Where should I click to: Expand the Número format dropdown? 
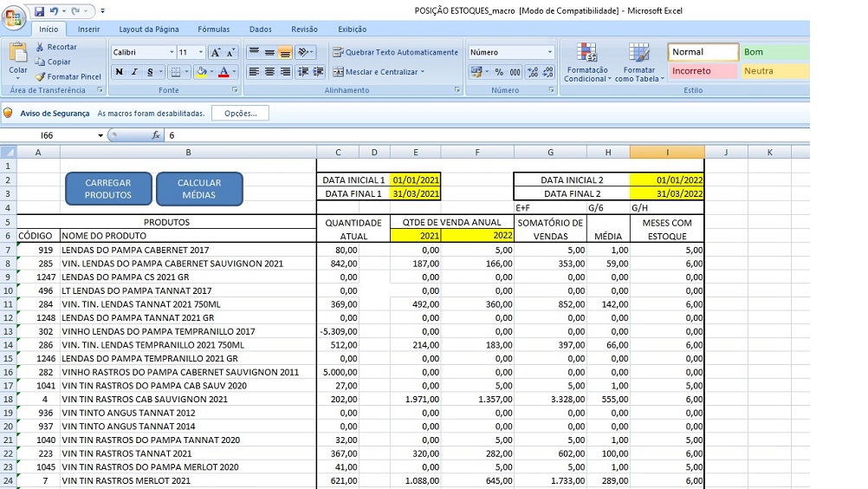point(549,52)
